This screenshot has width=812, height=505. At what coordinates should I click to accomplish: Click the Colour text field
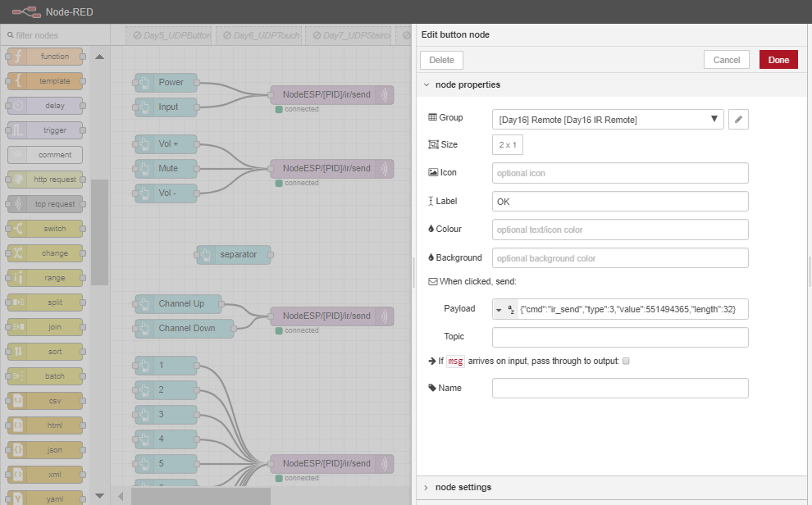[x=620, y=230]
